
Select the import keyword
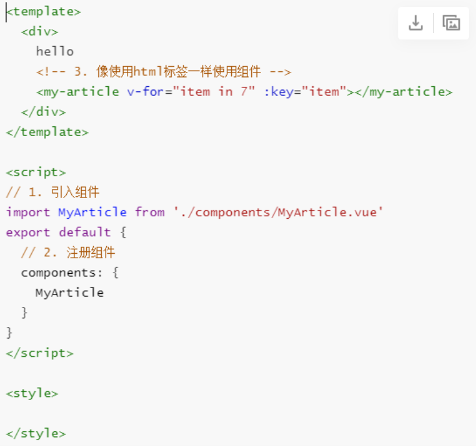click(28, 212)
